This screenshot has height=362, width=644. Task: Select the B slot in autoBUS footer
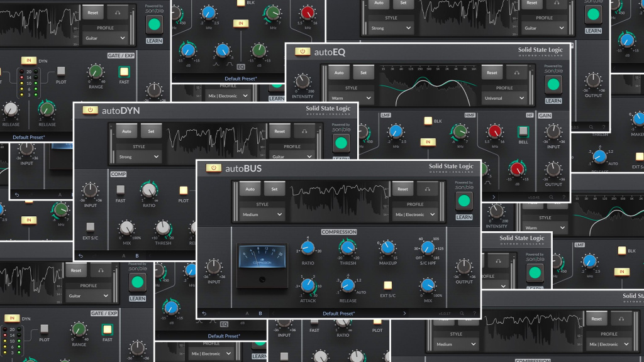click(260, 314)
